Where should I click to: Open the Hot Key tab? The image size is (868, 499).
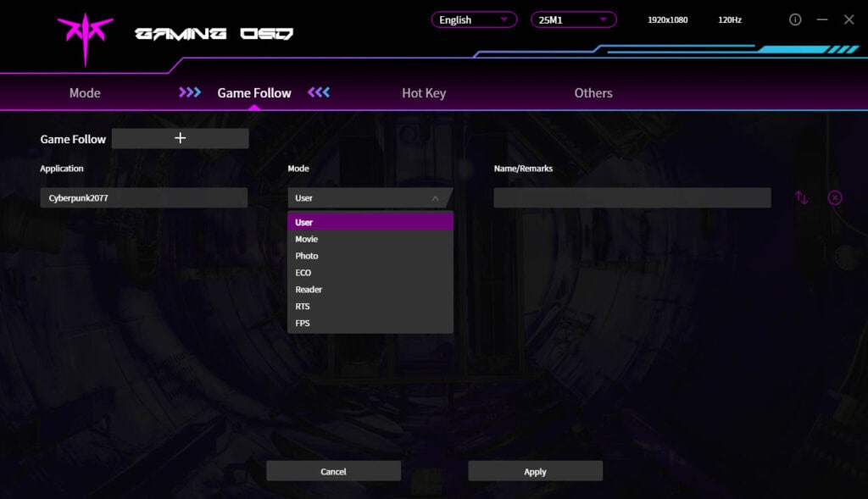click(424, 93)
